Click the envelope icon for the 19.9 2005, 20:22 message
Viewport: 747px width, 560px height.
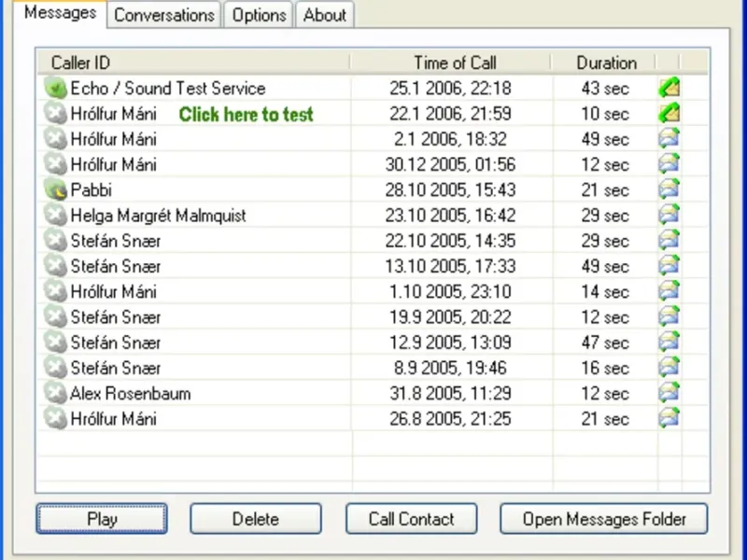pos(669,316)
